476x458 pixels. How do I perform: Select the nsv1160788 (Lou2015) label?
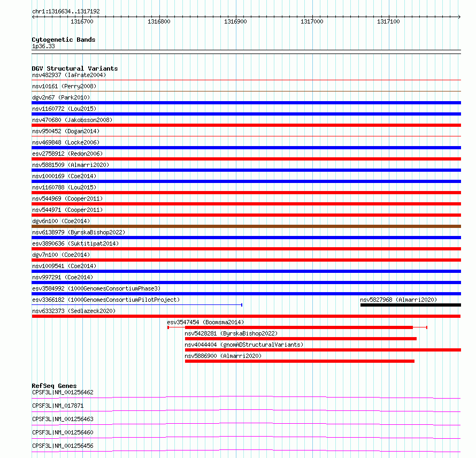pos(64,187)
